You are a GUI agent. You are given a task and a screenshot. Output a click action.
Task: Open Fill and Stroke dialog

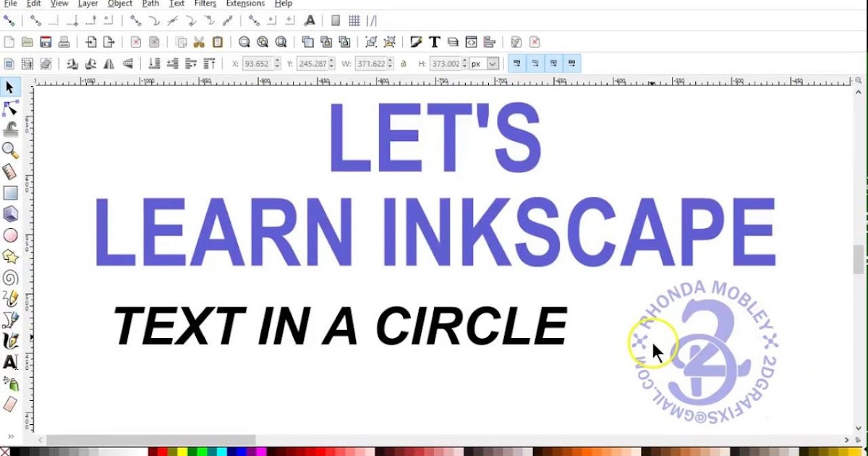point(417,42)
